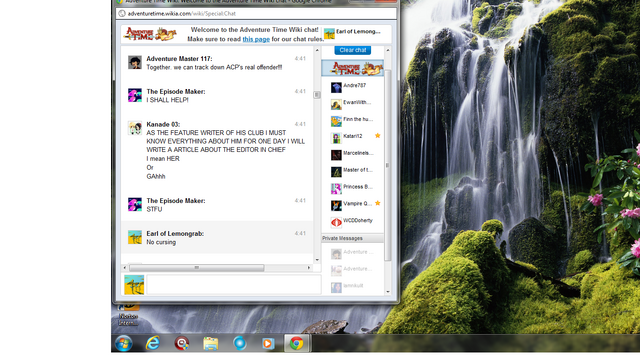Click the Google Chrome taskbar button

(297, 343)
